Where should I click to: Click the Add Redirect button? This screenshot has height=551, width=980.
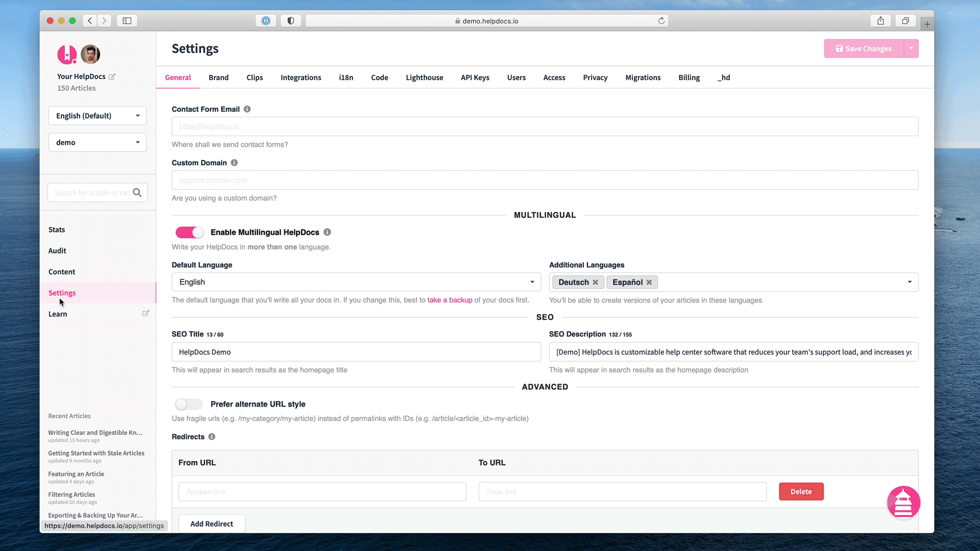[211, 524]
